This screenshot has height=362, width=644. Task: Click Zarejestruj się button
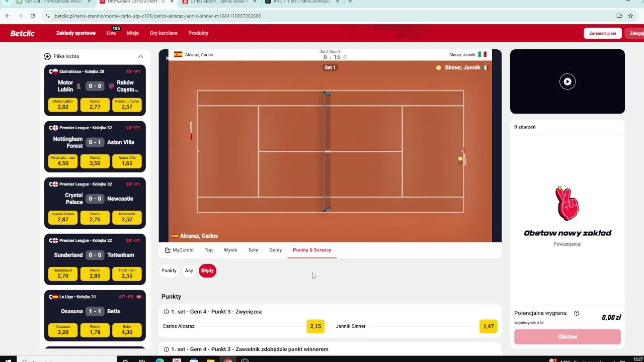[603, 33]
